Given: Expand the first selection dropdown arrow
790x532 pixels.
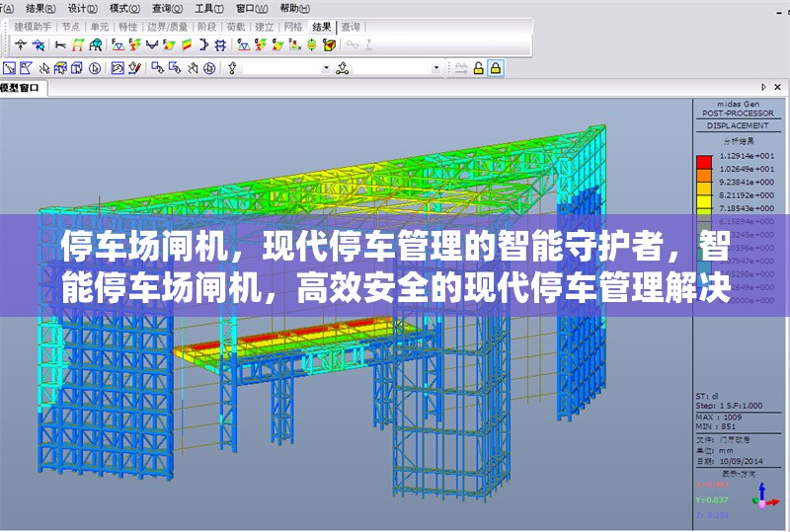Looking at the screenshot, I should [x=327, y=68].
